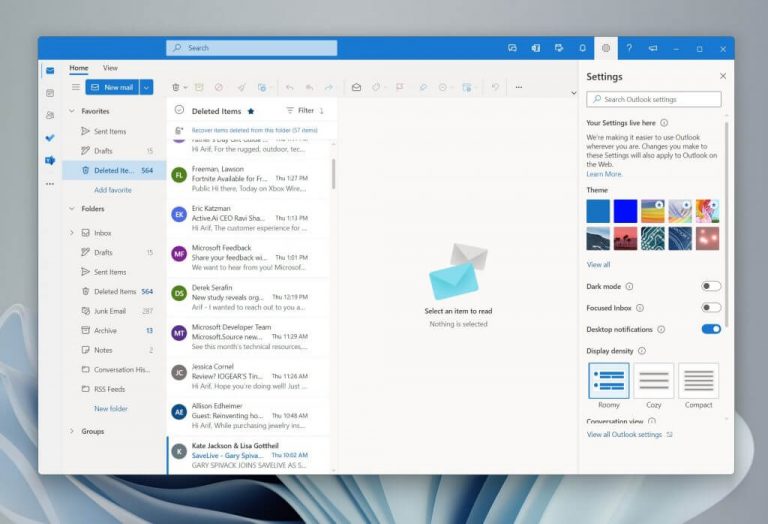Viewport: 768px width, 524px height.
Task: Click the View all Outlook settings link
Action: click(x=624, y=435)
